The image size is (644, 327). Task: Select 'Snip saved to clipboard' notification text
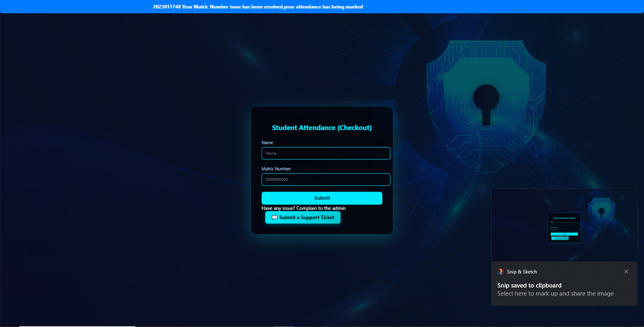click(x=529, y=286)
